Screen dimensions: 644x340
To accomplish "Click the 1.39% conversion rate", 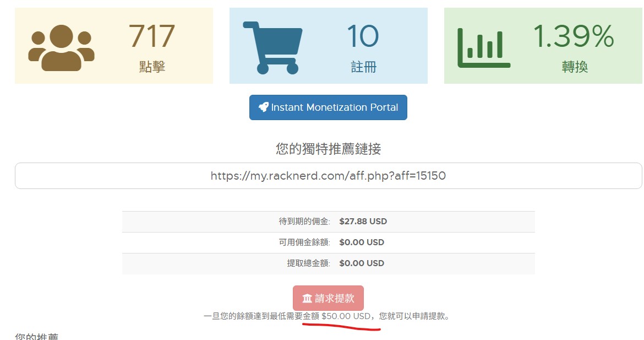I will [x=574, y=36].
